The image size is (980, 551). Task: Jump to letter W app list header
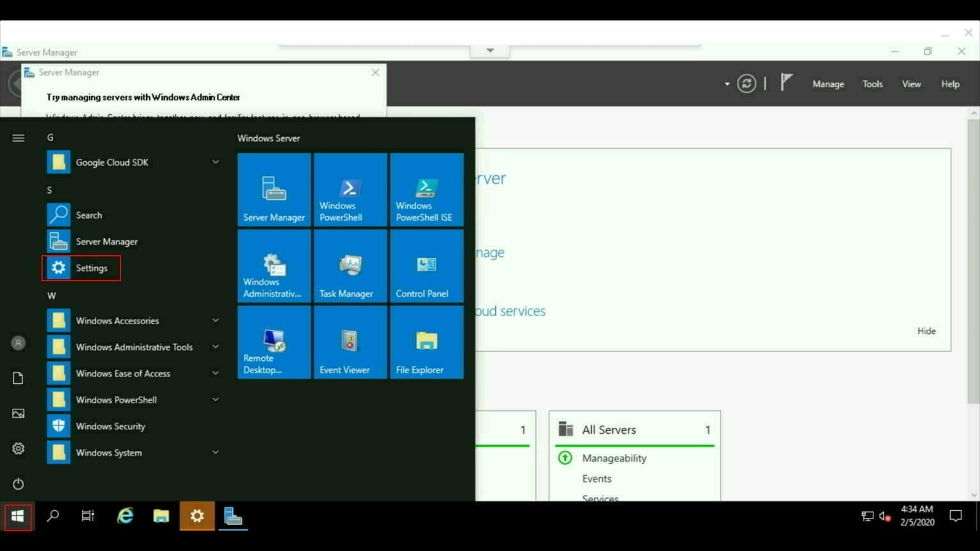click(52, 295)
